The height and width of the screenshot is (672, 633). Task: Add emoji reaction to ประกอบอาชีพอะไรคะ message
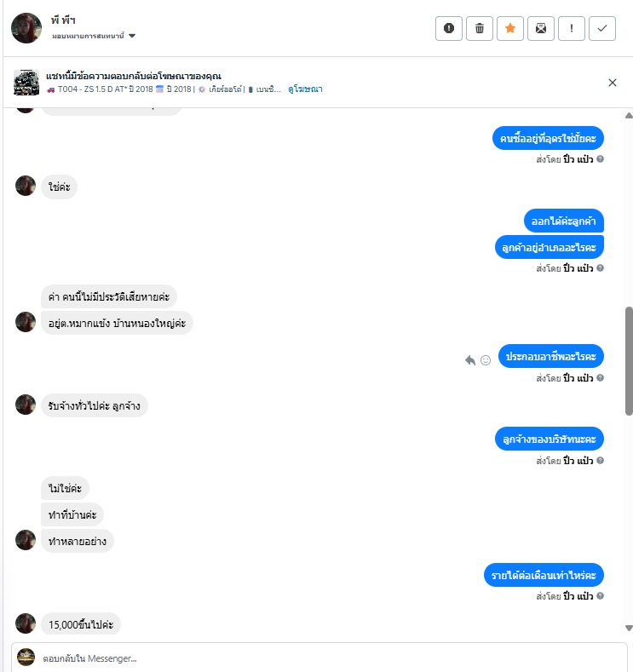tap(486, 360)
